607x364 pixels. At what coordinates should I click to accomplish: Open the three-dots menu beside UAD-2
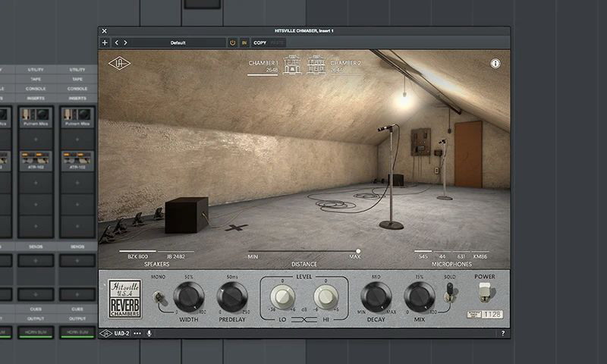click(x=137, y=333)
